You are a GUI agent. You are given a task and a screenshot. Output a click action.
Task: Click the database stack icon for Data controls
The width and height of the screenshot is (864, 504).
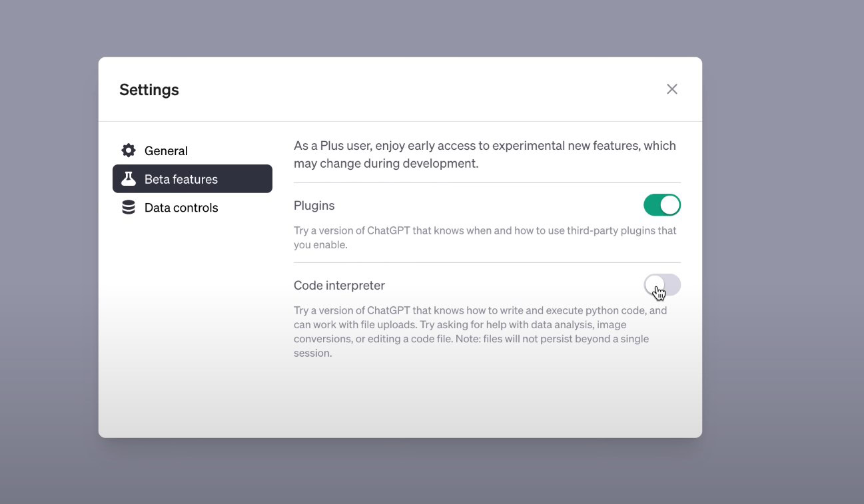[129, 208]
